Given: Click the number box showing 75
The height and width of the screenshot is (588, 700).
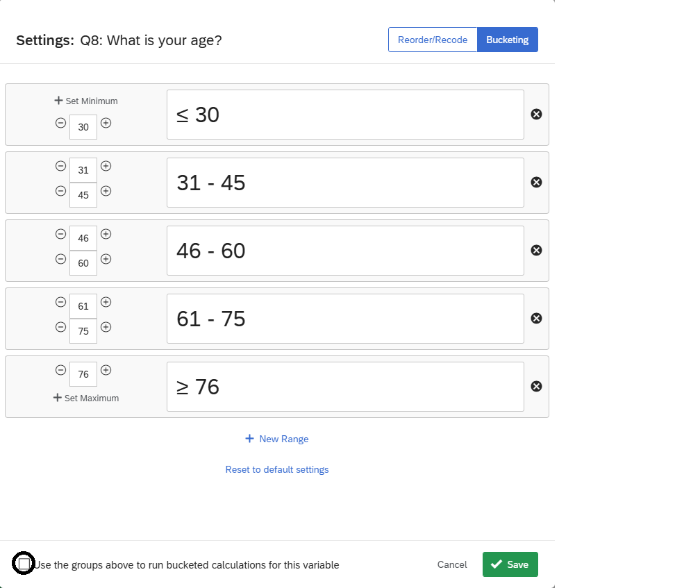Looking at the screenshot, I should (x=83, y=331).
